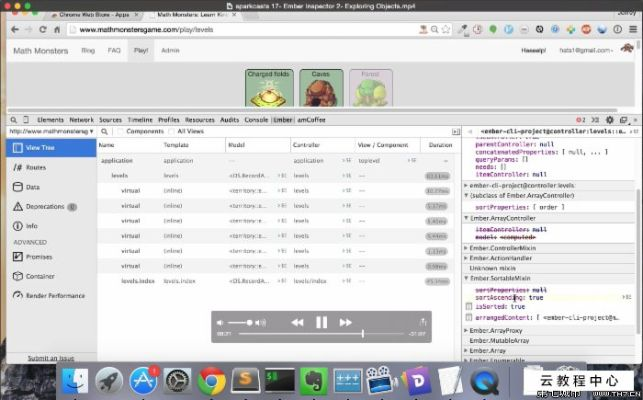Open the View Tree panel
Viewport: 643px width, 400px height.
[51, 148]
